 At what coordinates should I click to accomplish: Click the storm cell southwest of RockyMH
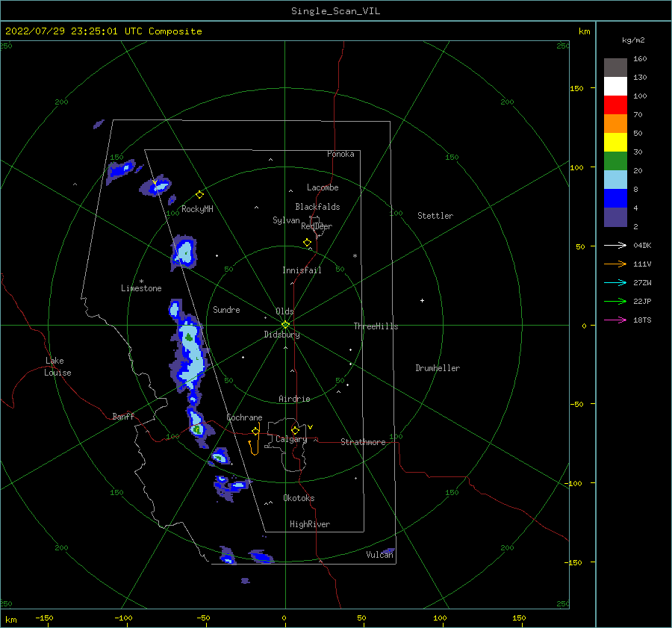tap(184, 252)
